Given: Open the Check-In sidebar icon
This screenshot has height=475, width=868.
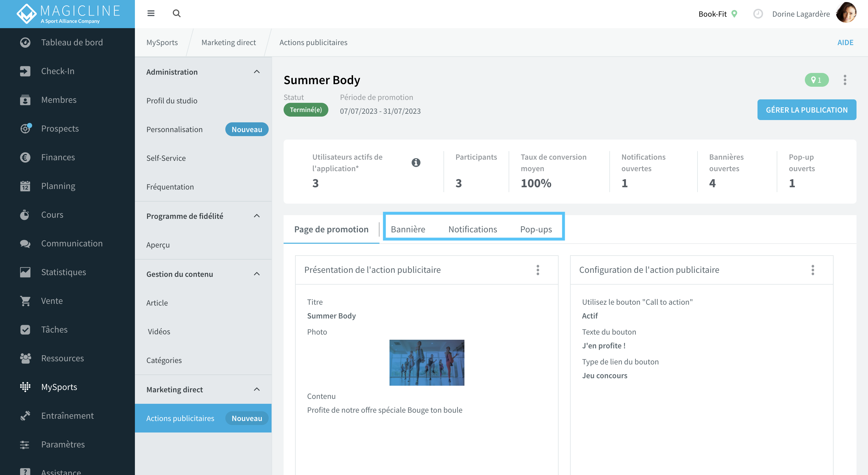Looking at the screenshot, I should 25,71.
